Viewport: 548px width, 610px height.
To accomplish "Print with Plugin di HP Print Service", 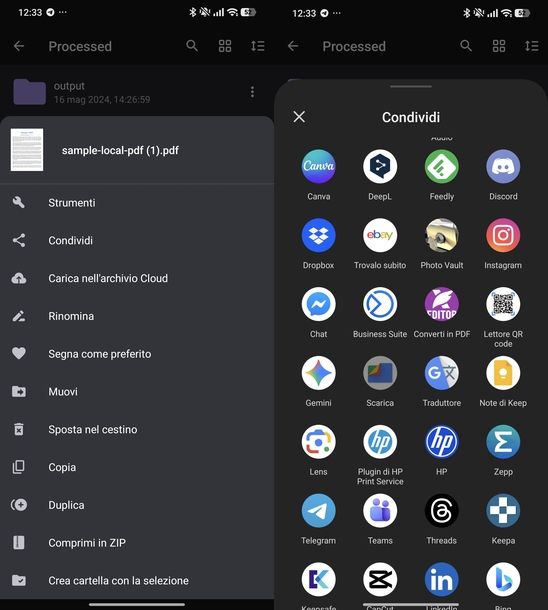I will [x=380, y=442].
